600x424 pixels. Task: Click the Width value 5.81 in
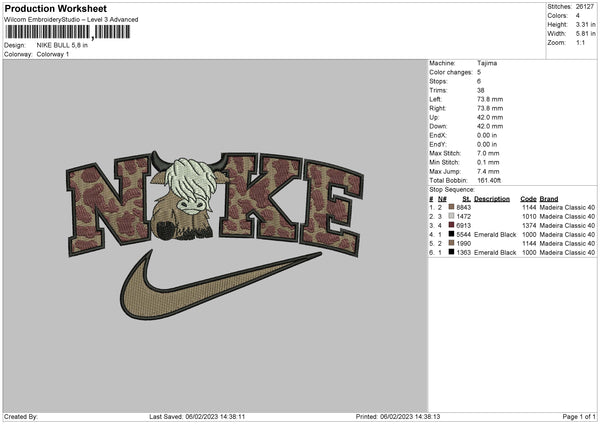(585, 34)
